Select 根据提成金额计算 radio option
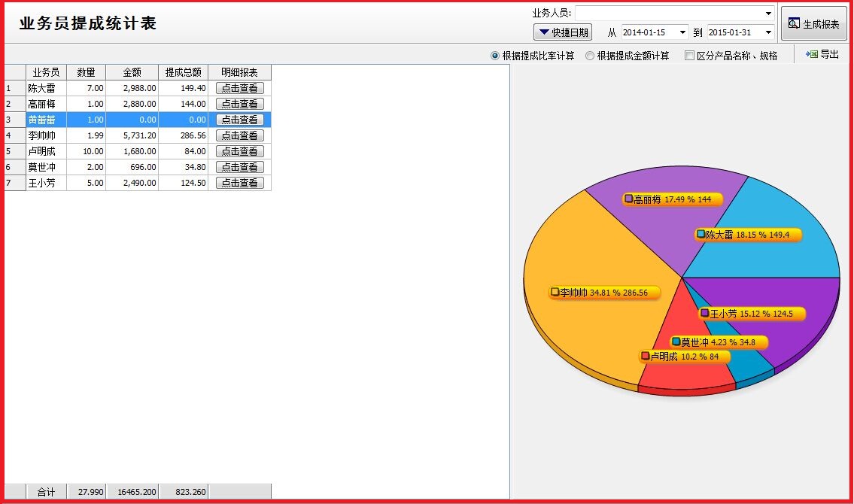The height and width of the screenshot is (504, 854). (589, 56)
